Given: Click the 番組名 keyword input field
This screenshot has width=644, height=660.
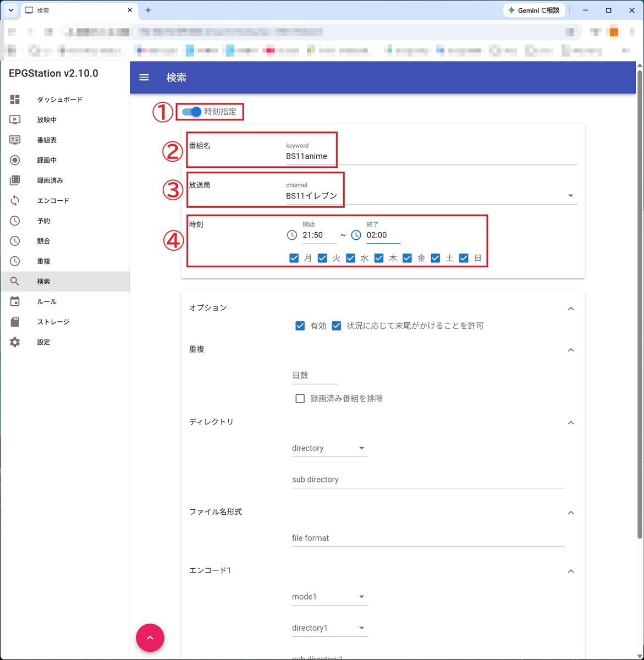Looking at the screenshot, I should 431,156.
